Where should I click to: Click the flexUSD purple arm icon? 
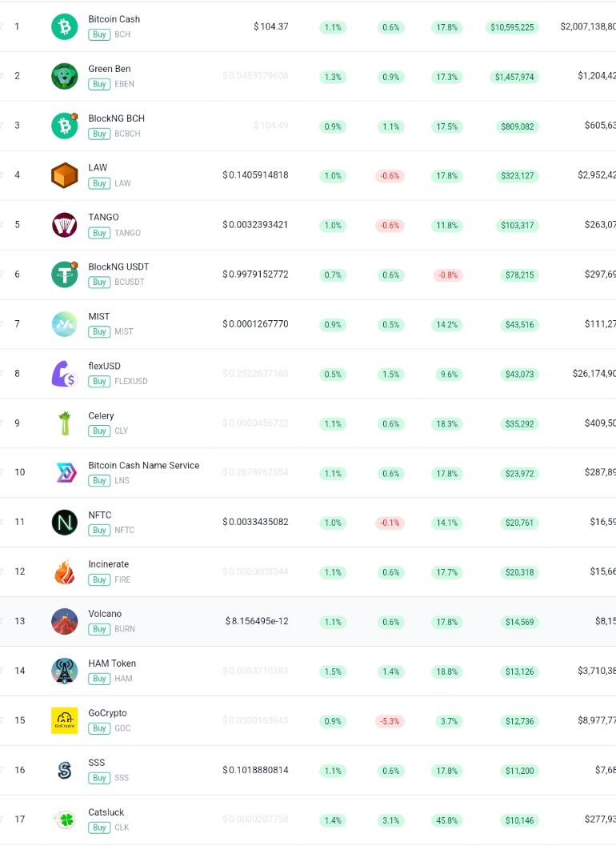coord(65,374)
